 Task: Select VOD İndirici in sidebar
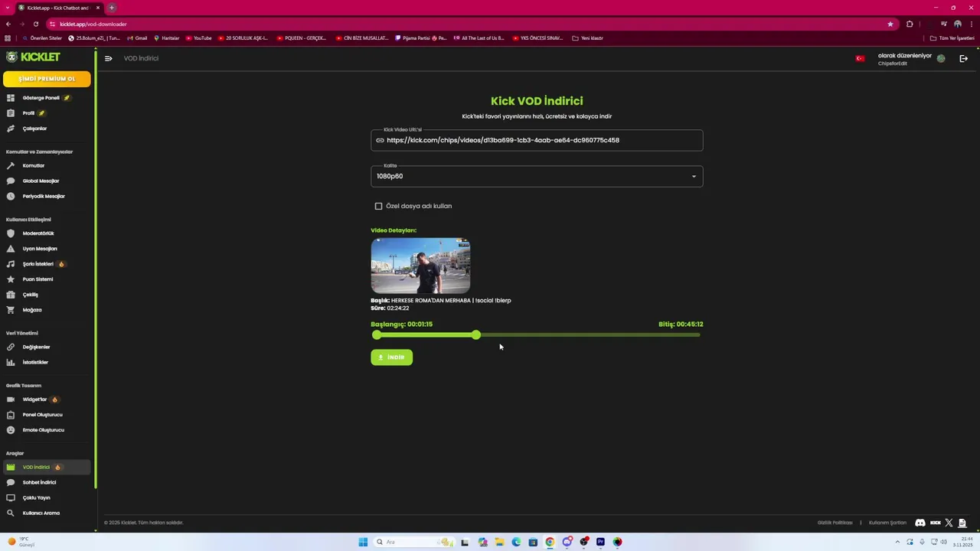pos(46,467)
